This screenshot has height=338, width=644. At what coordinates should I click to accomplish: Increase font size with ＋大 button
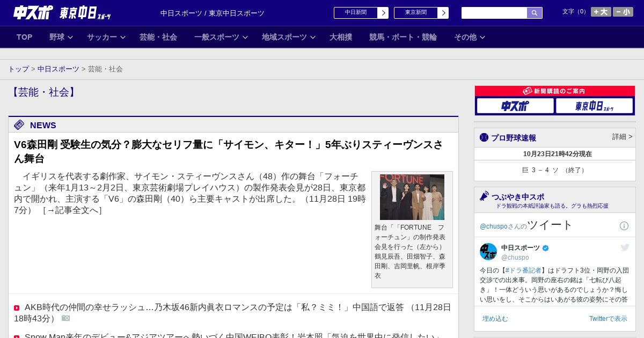coord(601,12)
